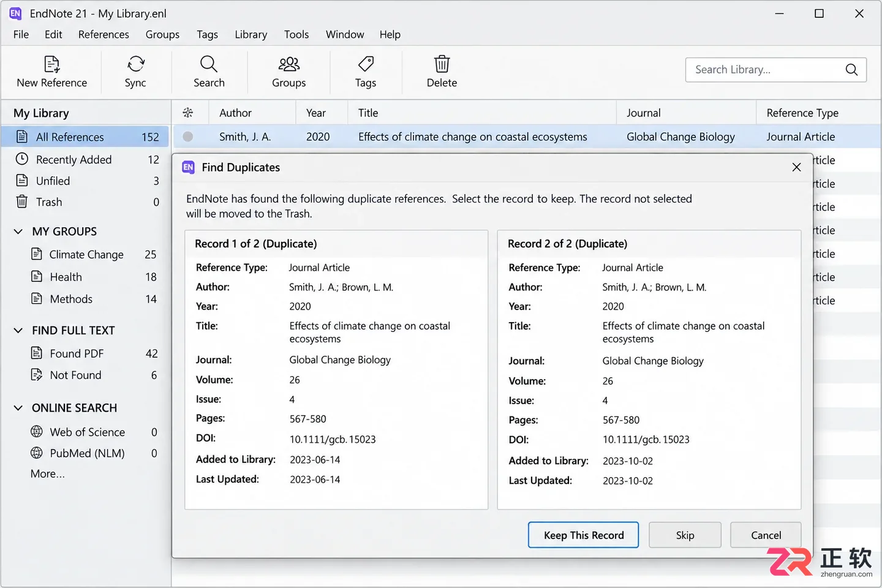Screen dimensions: 882x588
Task: Open the References menu
Action: point(104,34)
